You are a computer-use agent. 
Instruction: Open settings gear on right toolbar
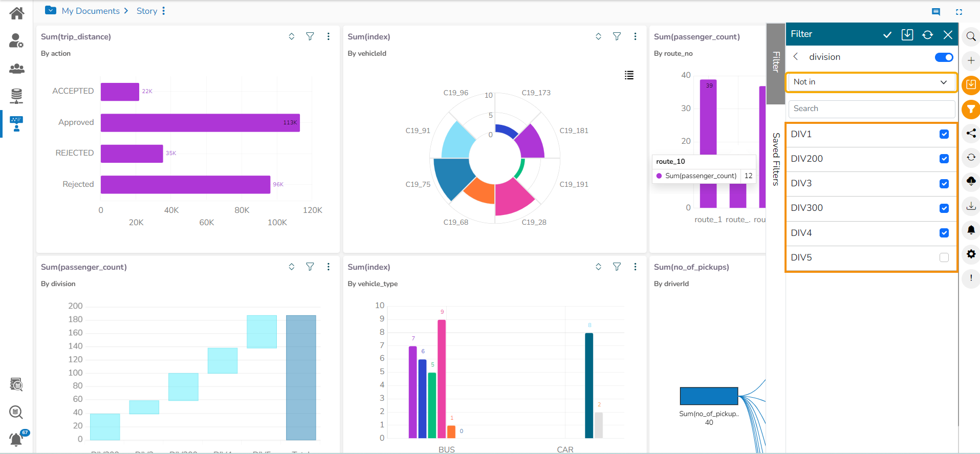[971, 254]
